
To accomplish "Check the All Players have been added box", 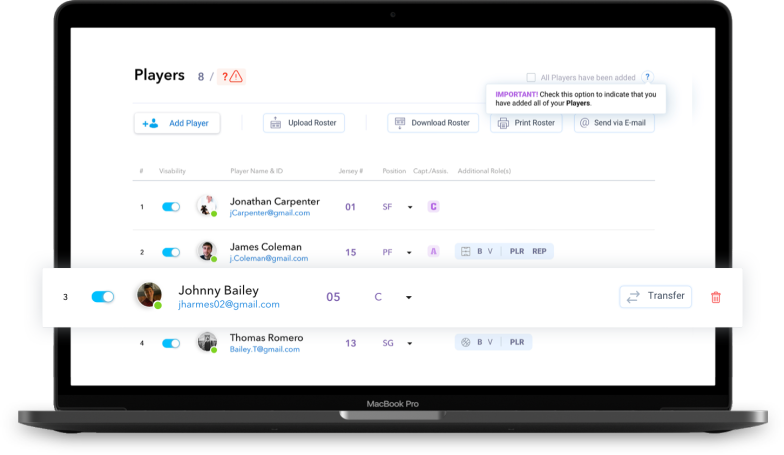I will click(x=531, y=77).
